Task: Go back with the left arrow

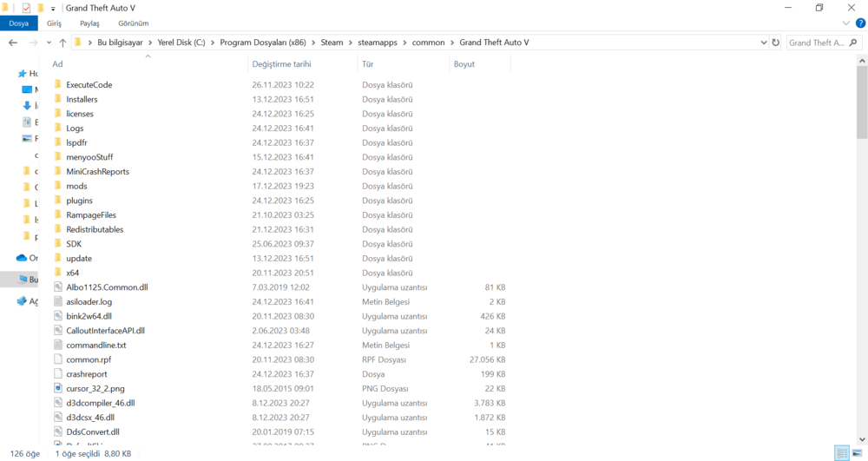Action: coord(13,43)
